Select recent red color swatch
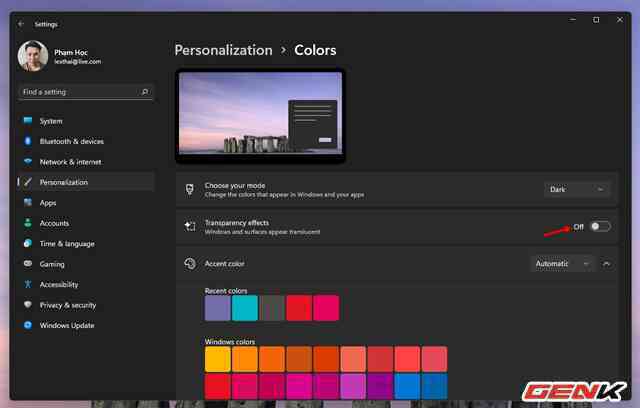640x408 pixels. click(x=299, y=308)
